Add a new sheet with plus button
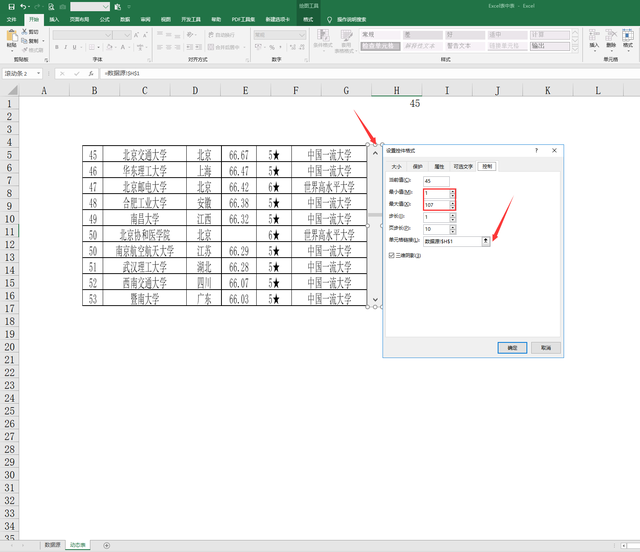This screenshot has height=552, width=640. pyautogui.click(x=107, y=545)
